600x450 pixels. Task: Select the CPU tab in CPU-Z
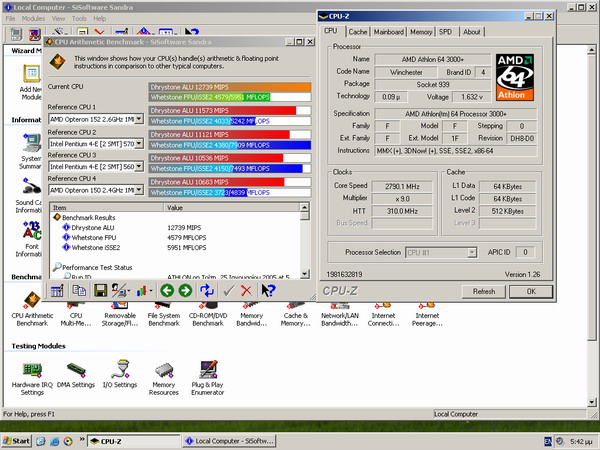[x=331, y=31]
